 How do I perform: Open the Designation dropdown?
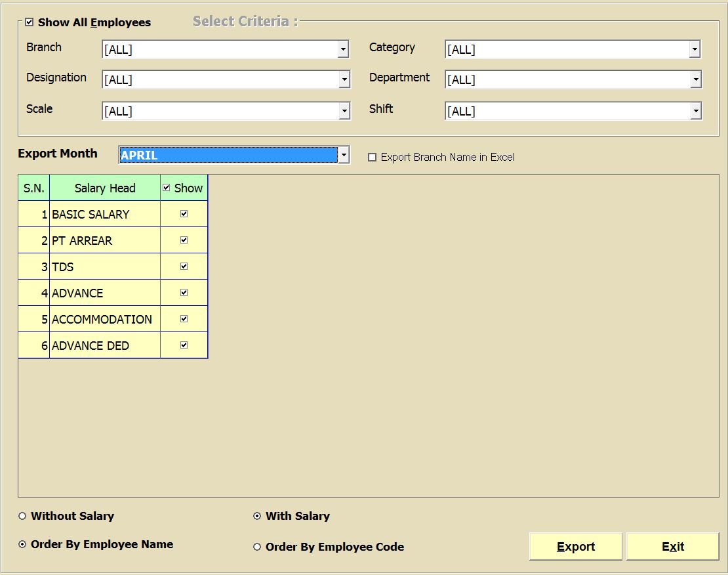pyautogui.click(x=344, y=80)
